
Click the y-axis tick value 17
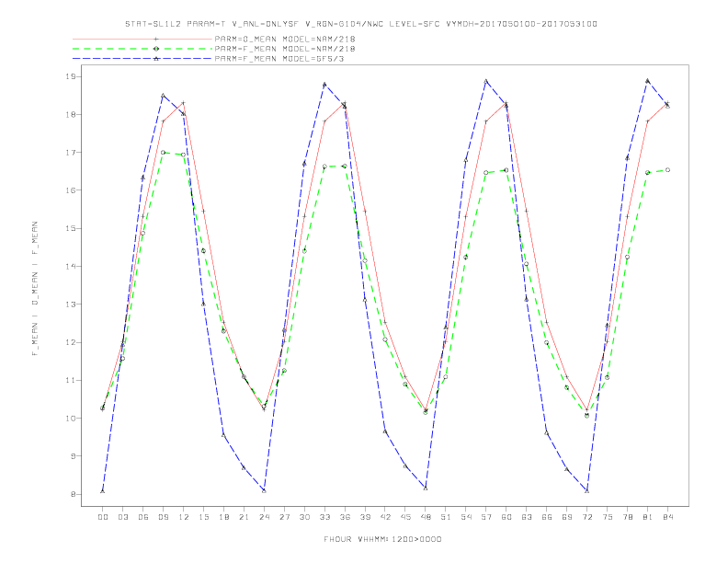[x=71, y=153]
